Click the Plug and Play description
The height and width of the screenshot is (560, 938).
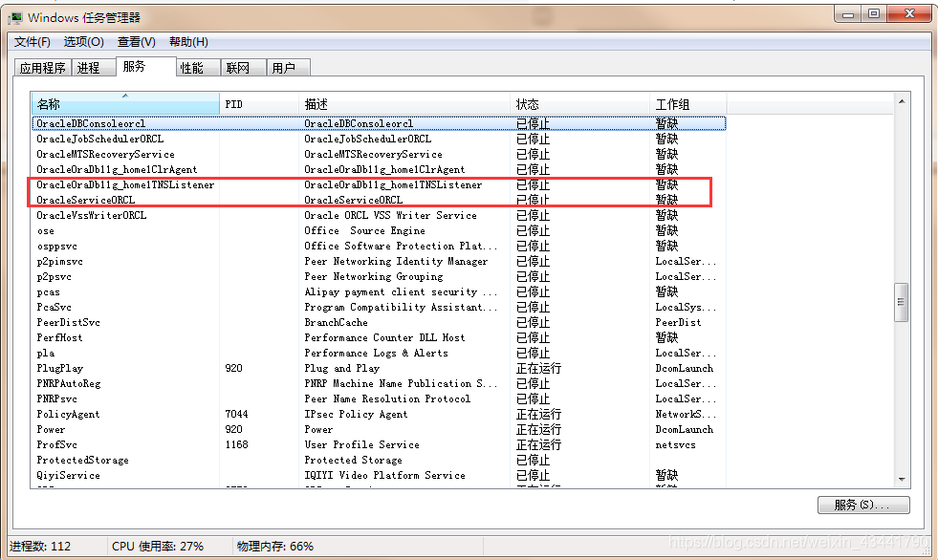(x=341, y=368)
